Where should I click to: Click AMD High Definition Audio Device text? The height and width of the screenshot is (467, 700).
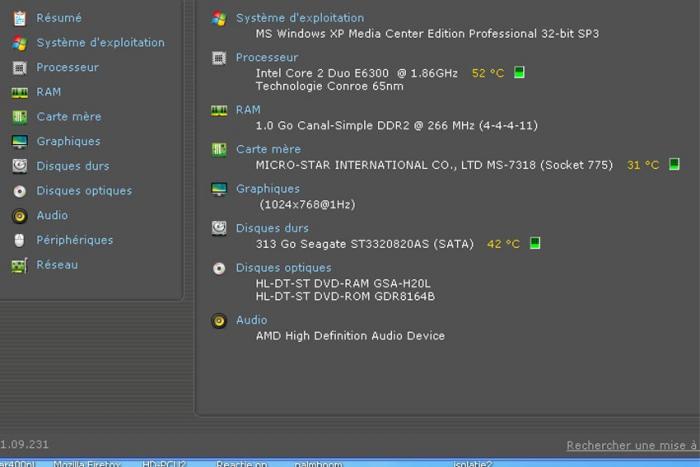tap(350, 336)
